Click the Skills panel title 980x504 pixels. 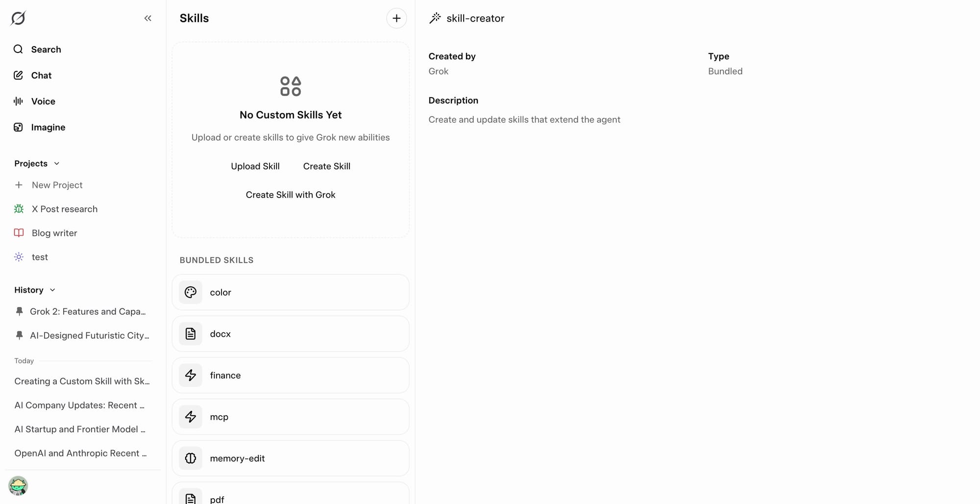[194, 18]
